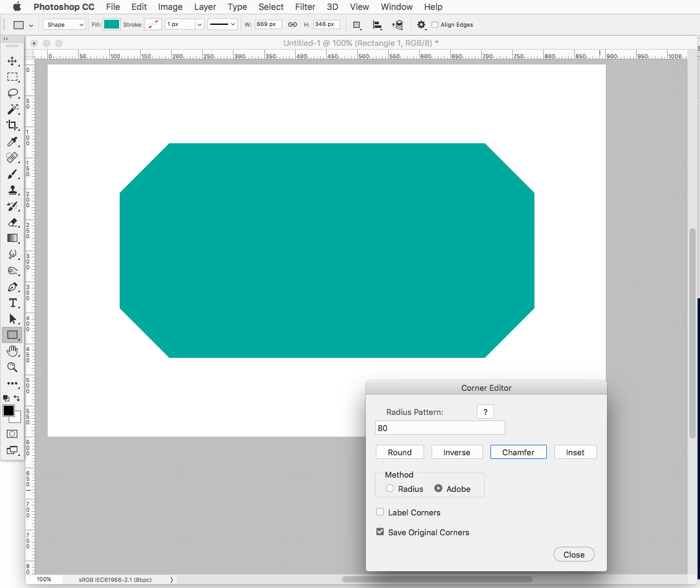Click the Radius Pattern input field
Viewport: 700px width, 588px height.
pos(440,427)
